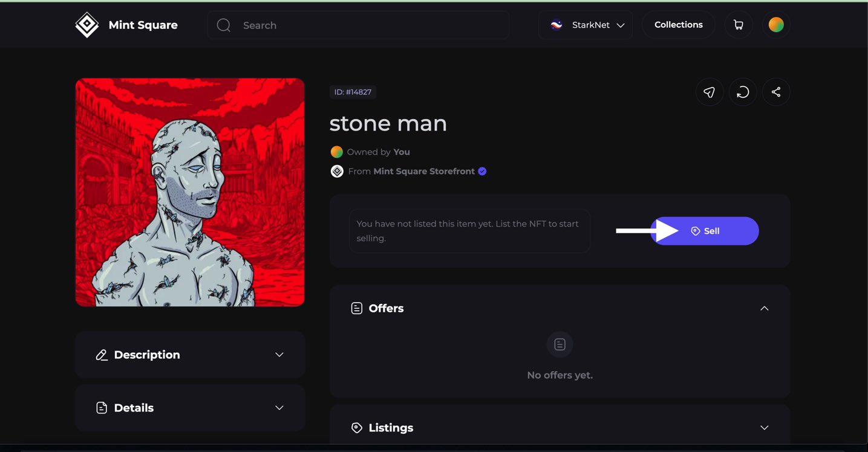Click the Listings tag icon

[x=357, y=428]
